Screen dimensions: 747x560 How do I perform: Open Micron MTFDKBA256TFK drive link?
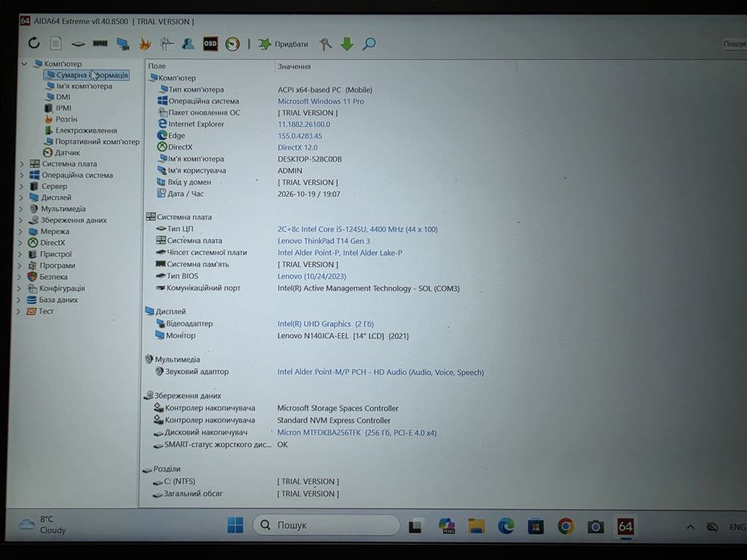click(x=356, y=432)
